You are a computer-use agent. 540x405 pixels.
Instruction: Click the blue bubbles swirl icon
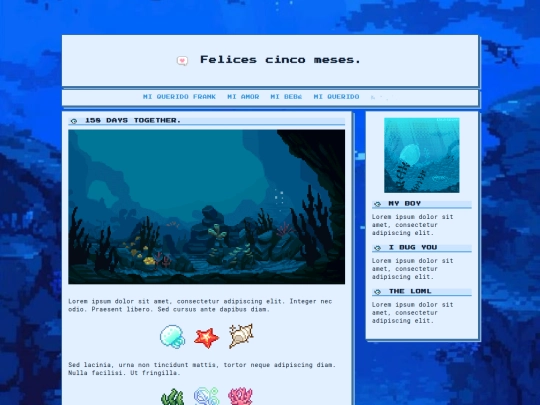[207, 396]
